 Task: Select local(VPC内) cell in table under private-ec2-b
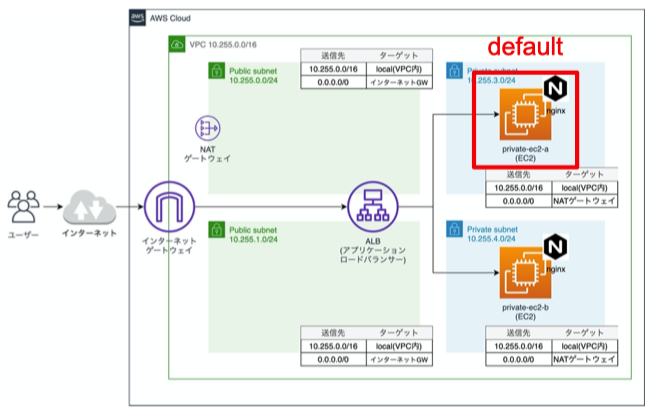pyautogui.click(x=585, y=346)
